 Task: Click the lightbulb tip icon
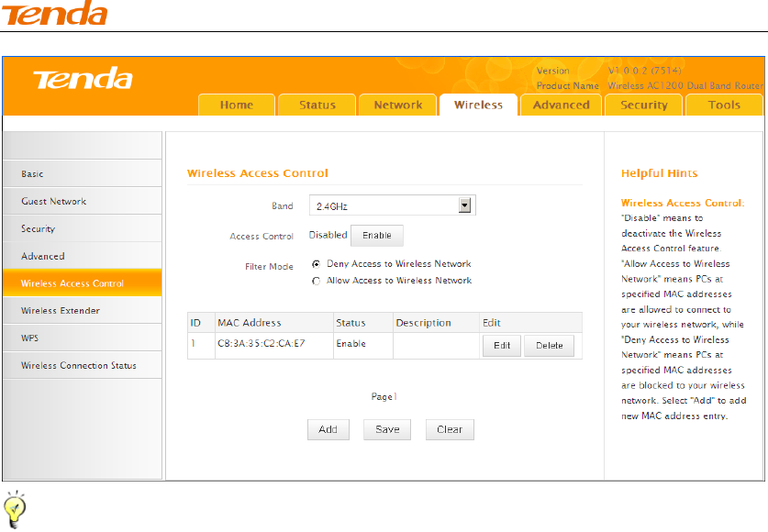[15, 509]
